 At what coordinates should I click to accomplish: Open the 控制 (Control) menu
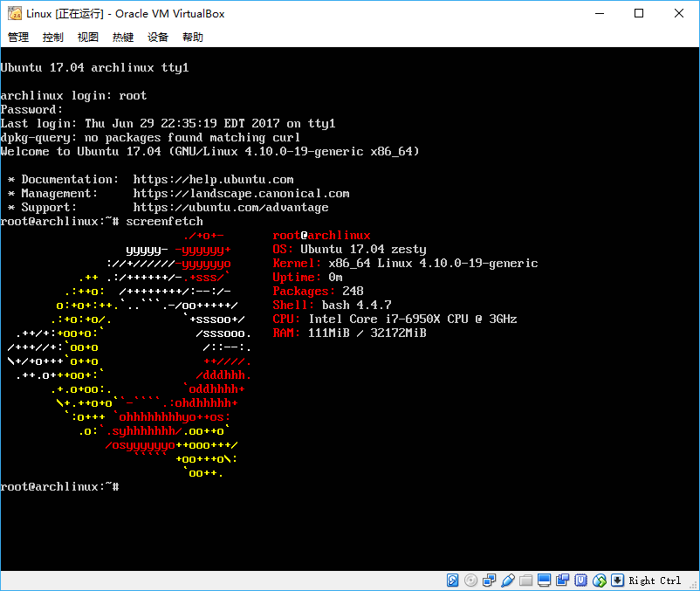click(x=53, y=37)
